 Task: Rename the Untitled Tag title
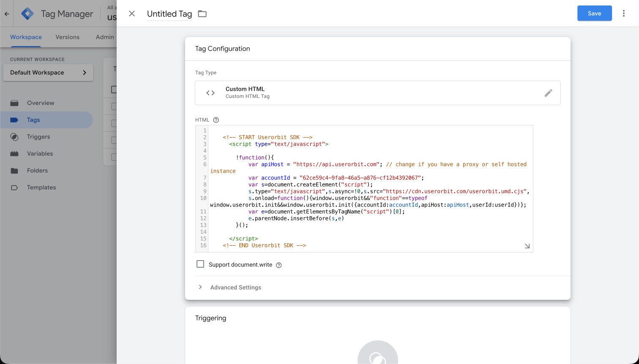click(169, 14)
